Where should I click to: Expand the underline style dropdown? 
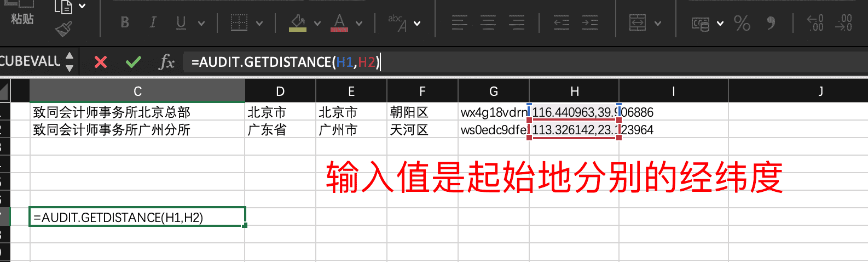pos(201,23)
